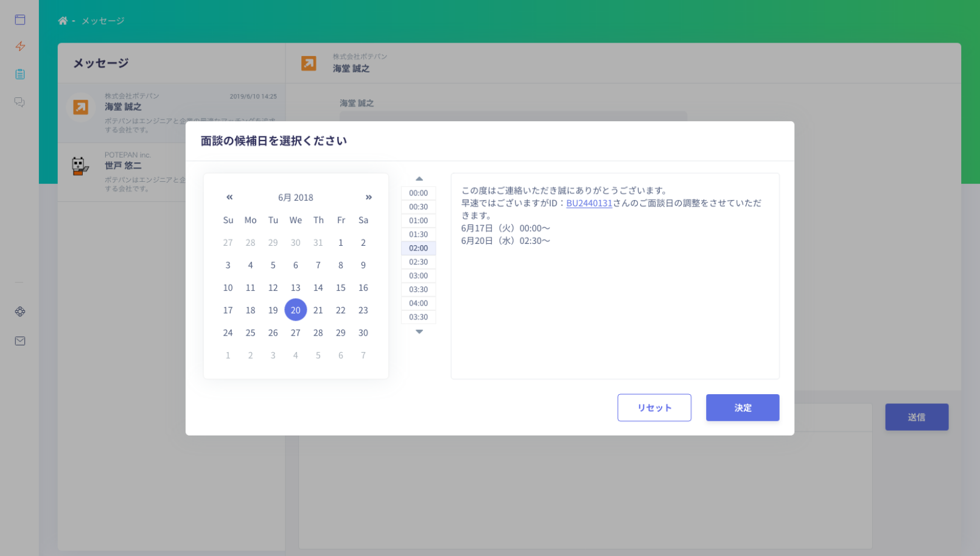Click the リセット button
Screen dimensions: 980x556
point(654,408)
